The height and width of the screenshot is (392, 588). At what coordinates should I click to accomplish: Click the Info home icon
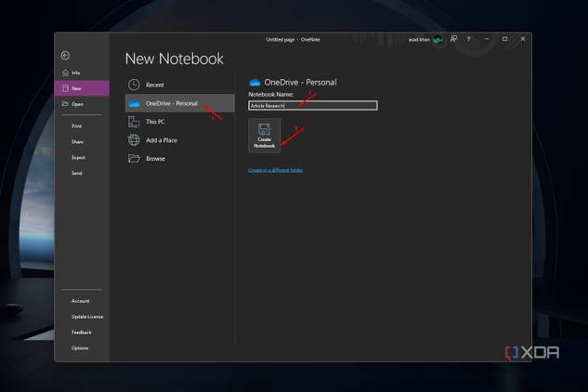tap(65, 72)
